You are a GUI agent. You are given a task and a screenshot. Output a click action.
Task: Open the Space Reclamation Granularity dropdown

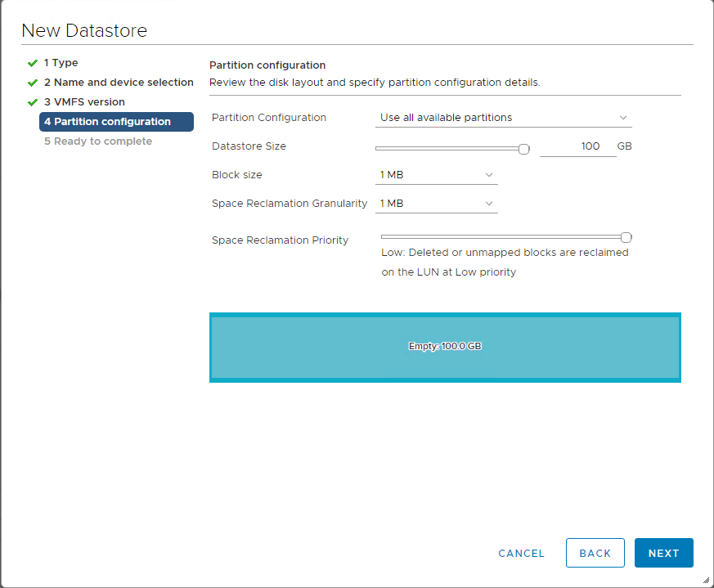coord(436,204)
